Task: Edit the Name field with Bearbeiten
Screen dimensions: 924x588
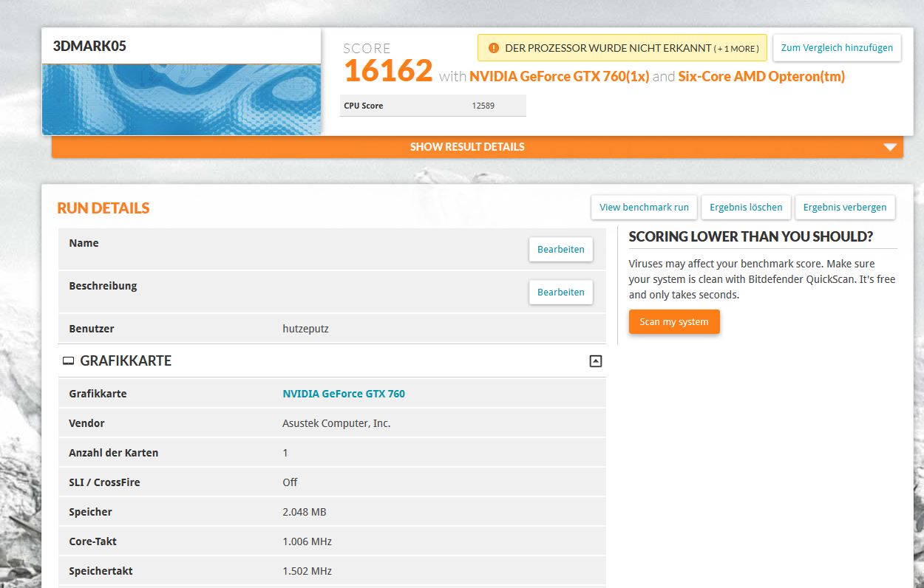Action: (560, 250)
